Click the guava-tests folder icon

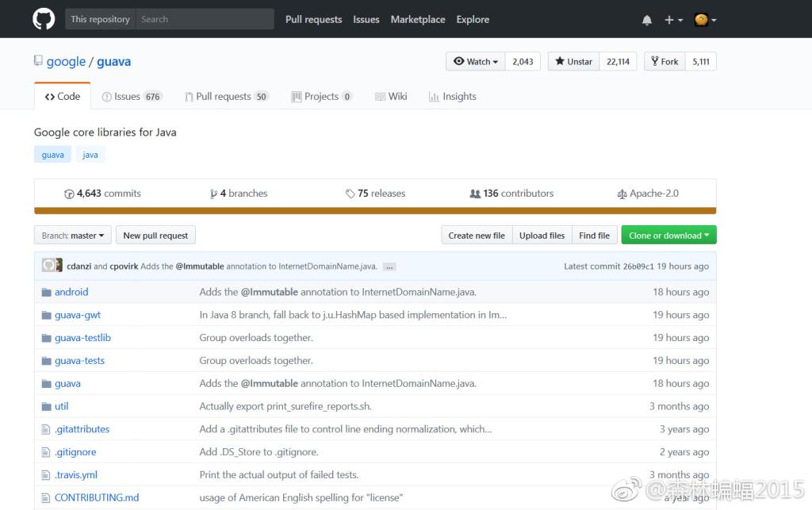tap(47, 361)
